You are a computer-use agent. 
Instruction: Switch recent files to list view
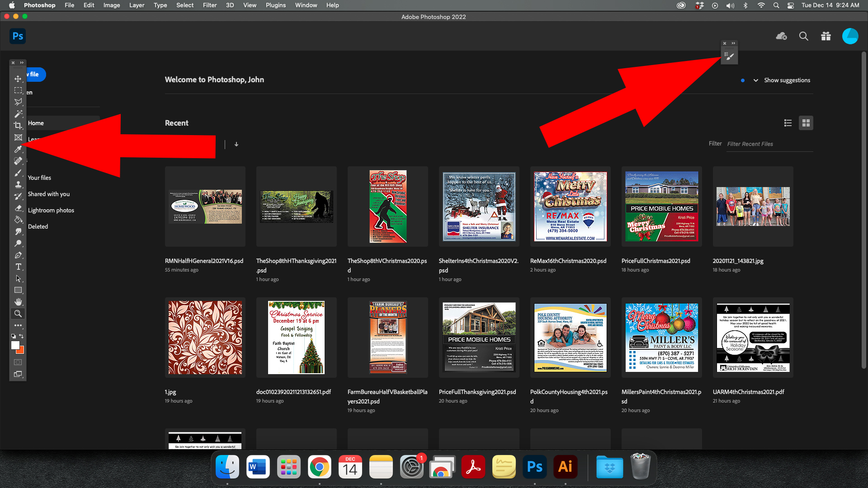[x=788, y=122]
